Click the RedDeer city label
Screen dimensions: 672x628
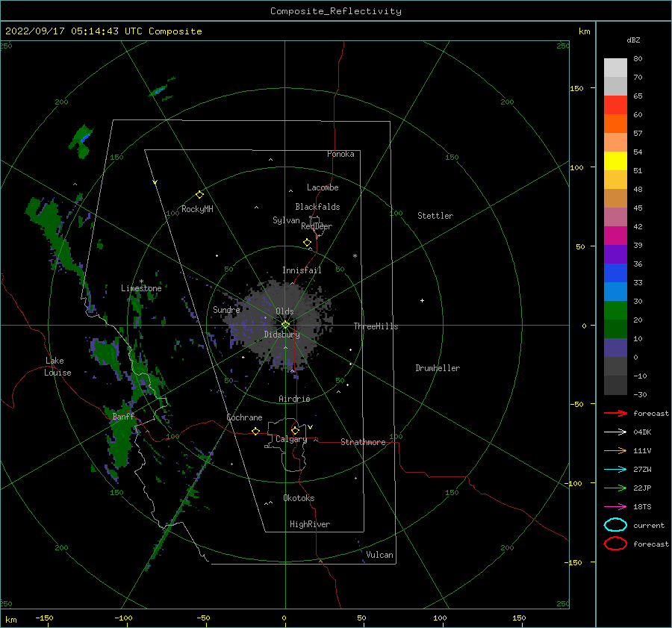pyautogui.click(x=317, y=226)
